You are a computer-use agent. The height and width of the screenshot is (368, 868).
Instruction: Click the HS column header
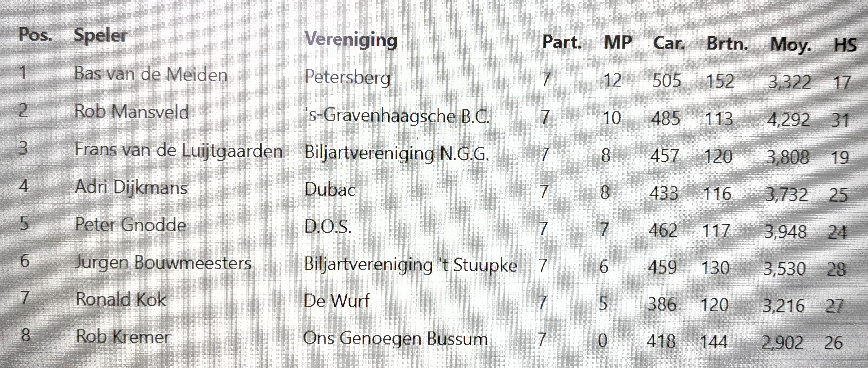tap(845, 46)
